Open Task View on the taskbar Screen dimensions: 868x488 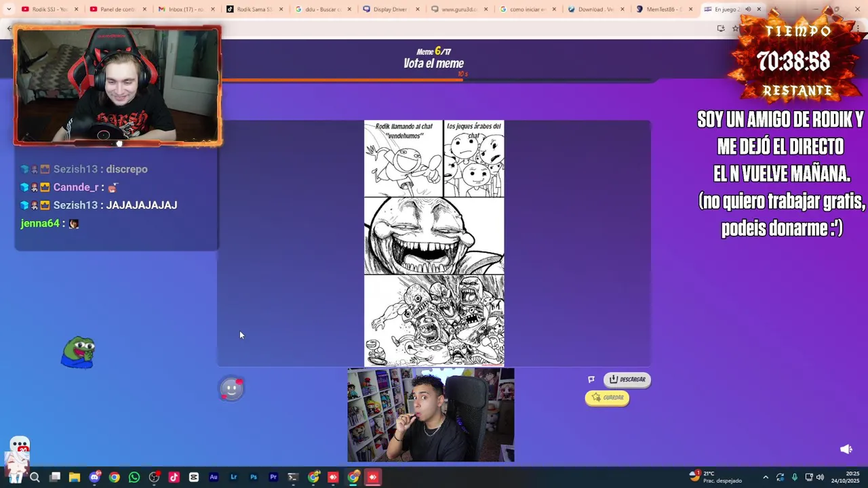coord(55,477)
